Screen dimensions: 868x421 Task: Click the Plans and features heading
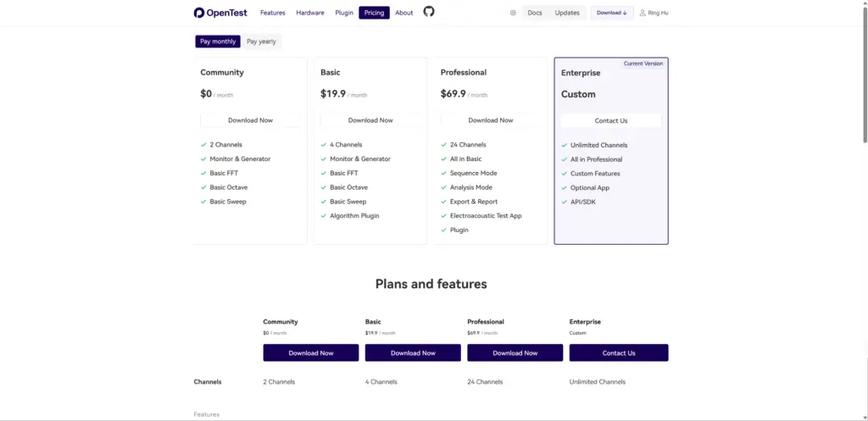[431, 284]
